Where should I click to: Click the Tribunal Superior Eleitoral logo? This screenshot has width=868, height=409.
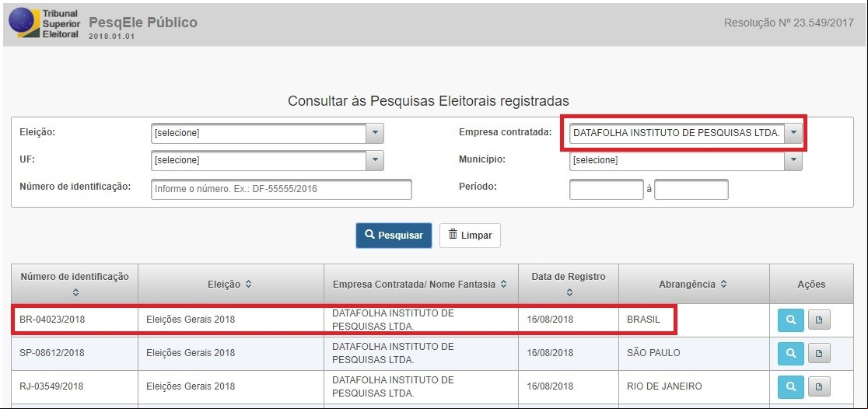(x=45, y=23)
